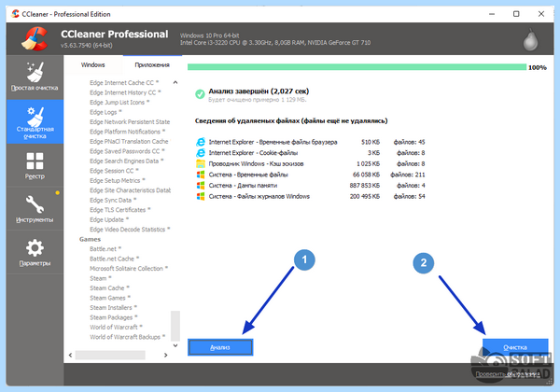Open the Простая очистка section in sidebar

(x=35, y=77)
